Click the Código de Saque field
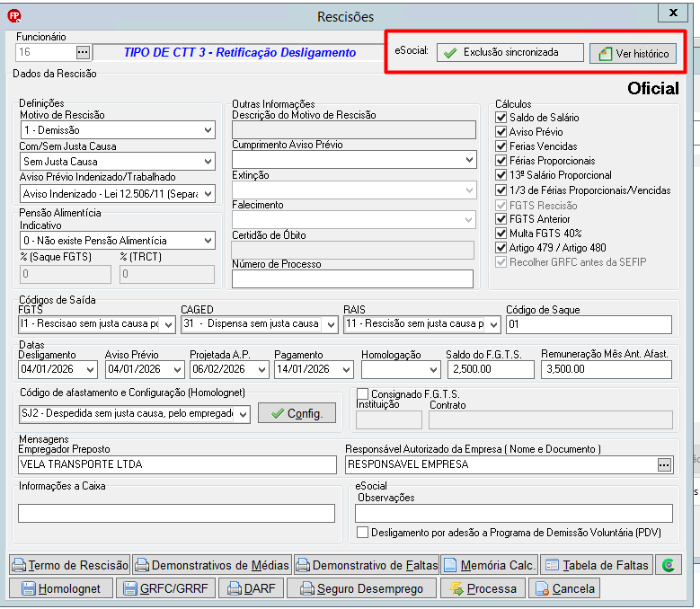The height and width of the screenshot is (609, 700). pyautogui.click(x=589, y=324)
